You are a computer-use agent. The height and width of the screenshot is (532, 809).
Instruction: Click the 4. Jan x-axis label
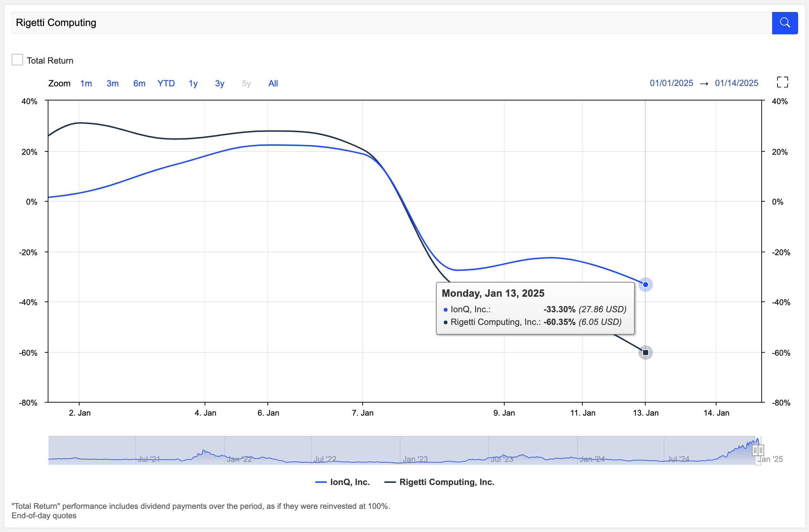tap(205, 413)
